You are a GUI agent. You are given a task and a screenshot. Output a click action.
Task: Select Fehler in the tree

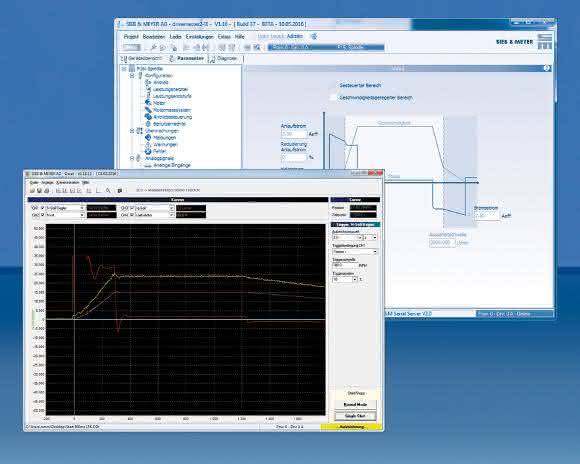click(159, 151)
